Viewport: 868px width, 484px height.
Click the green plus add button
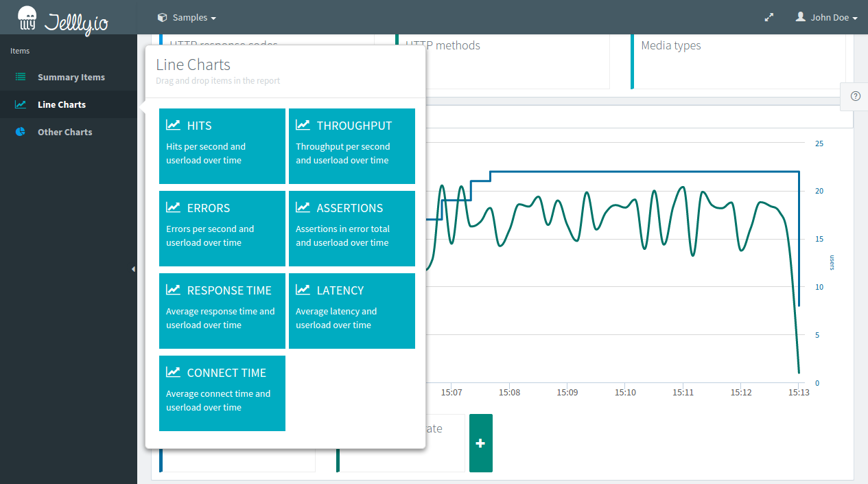tap(480, 443)
